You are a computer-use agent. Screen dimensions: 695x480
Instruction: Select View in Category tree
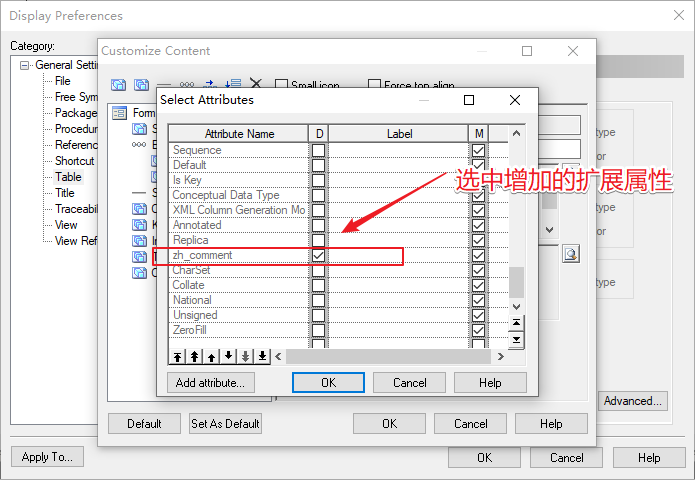(66, 225)
